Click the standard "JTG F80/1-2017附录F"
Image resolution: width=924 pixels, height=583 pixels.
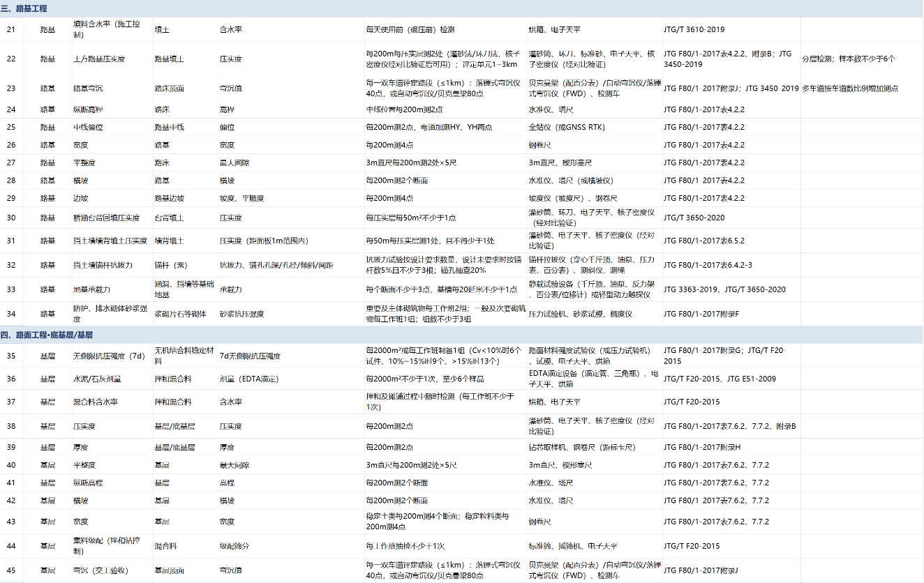click(701, 315)
